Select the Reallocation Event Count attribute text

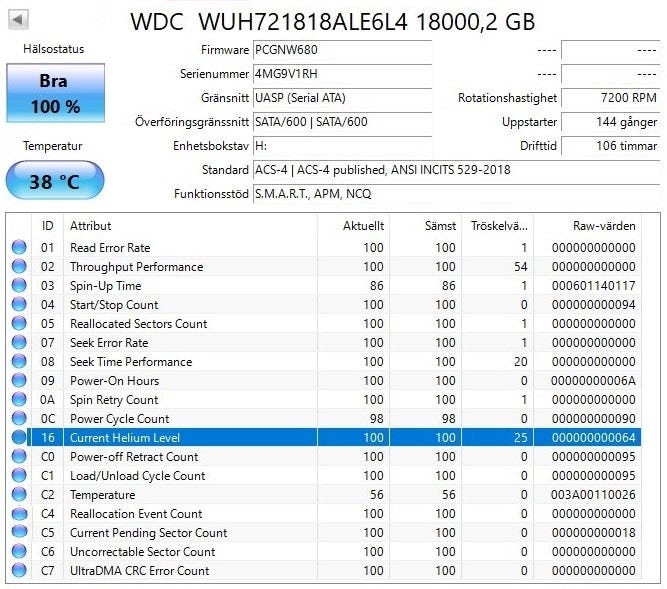pyautogui.click(x=136, y=514)
